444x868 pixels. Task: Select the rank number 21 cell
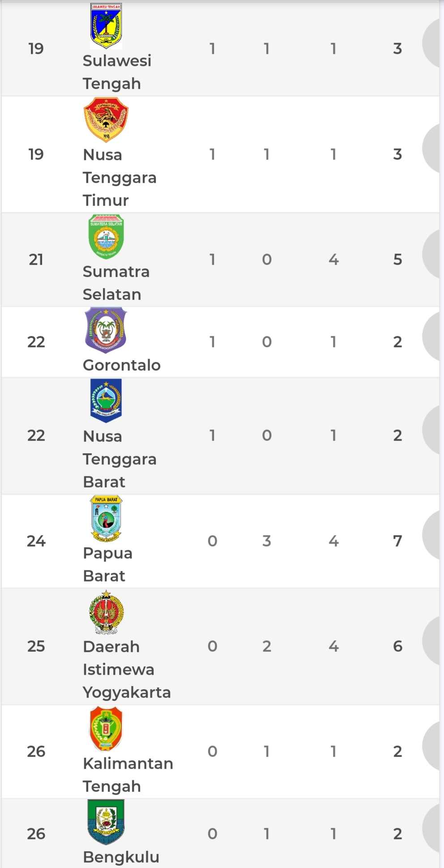click(x=36, y=259)
